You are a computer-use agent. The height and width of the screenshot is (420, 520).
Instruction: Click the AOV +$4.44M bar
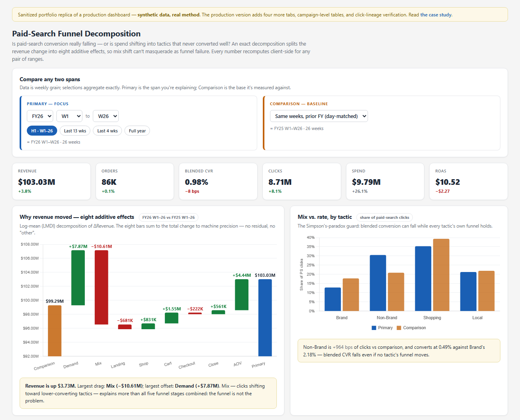pyautogui.click(x=242, y=295)
